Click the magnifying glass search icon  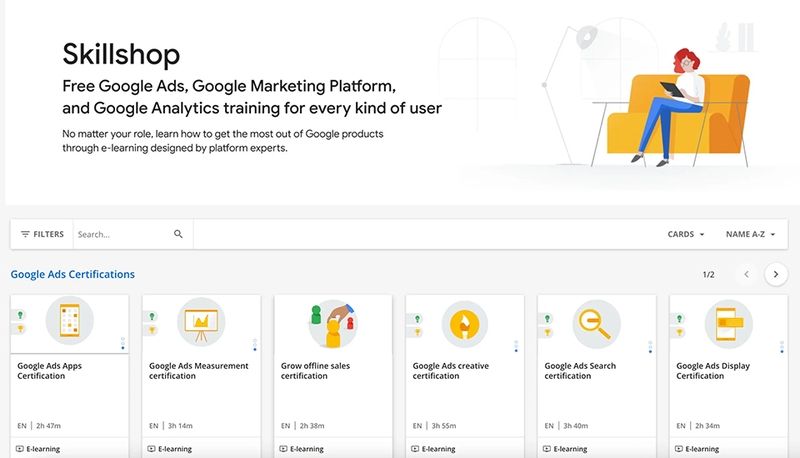click(178, 234)
